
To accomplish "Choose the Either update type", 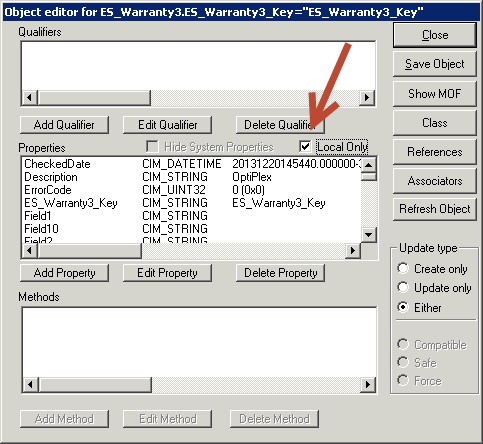I will (403, 307).
